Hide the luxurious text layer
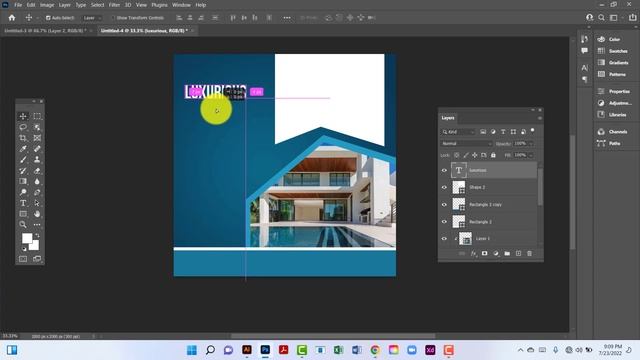This screenshot has width=640, height=360. click(444, 170)
